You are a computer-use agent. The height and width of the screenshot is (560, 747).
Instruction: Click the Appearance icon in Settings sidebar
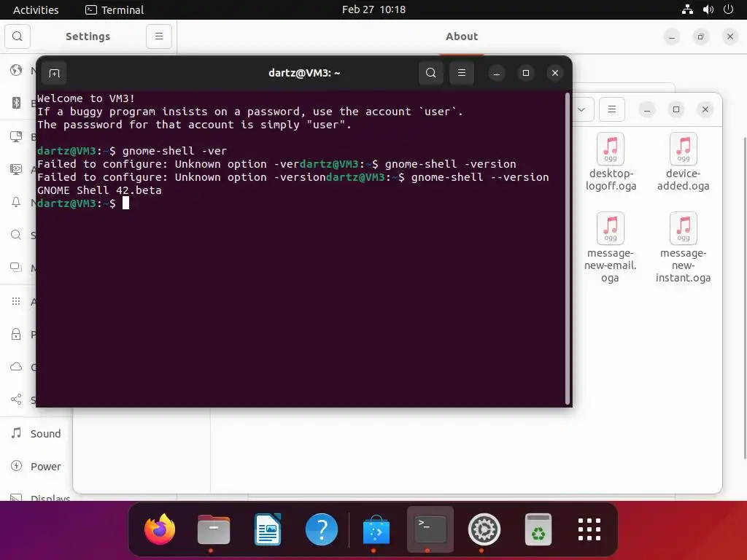pyautogui.click(x=16, y=169)
